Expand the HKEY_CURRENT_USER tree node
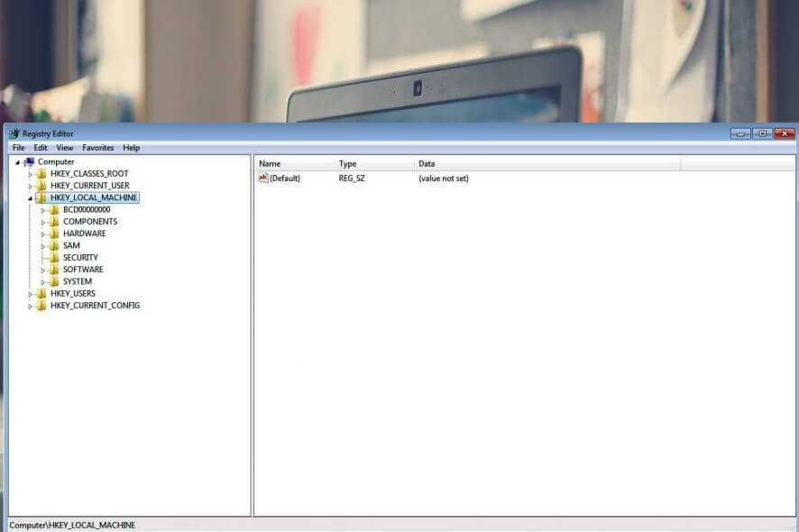The image size is (799, 532). (x=30, y=185)
